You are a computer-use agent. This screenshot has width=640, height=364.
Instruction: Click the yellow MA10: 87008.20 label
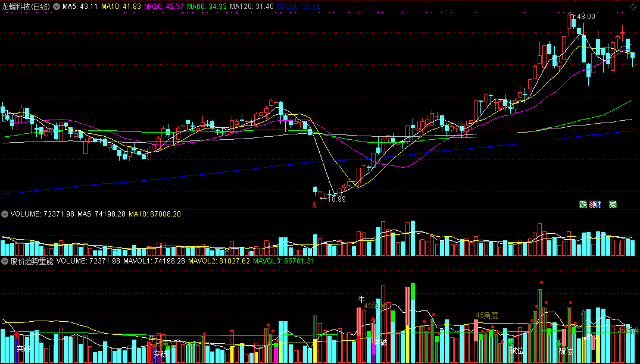pyautogui.click(x=155, y=214)
